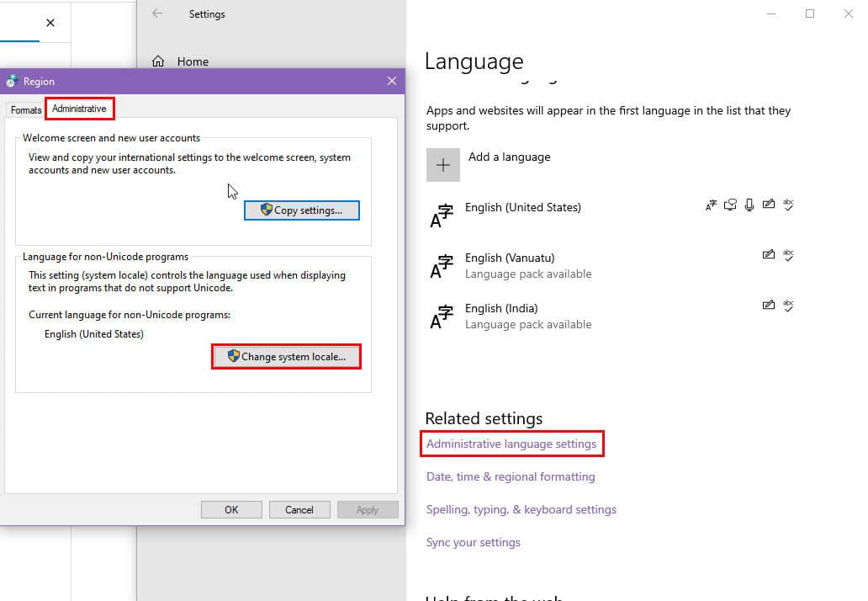Click the language icon beside English (United States)
This screenshot has width=868, height=601.
(442, 215)
